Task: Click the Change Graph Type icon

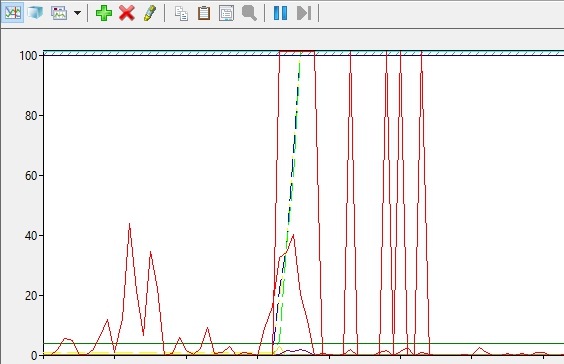Action: (59, 13)
